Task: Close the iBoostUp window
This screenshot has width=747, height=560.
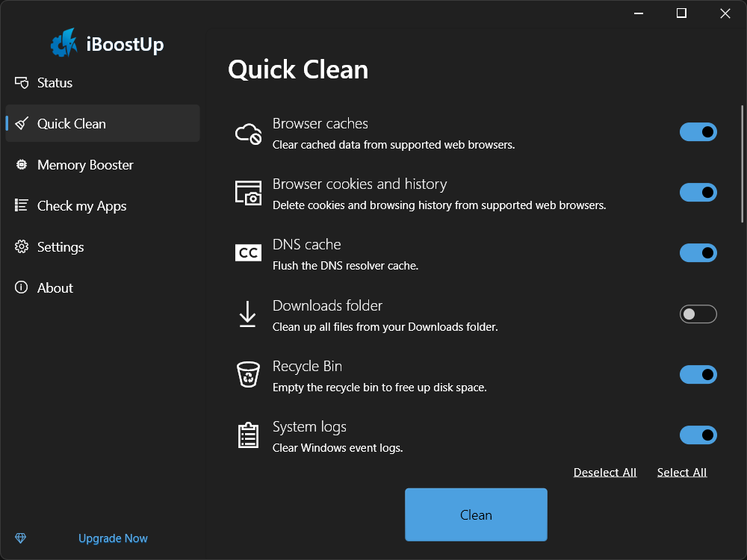Action: pos(725,13)
